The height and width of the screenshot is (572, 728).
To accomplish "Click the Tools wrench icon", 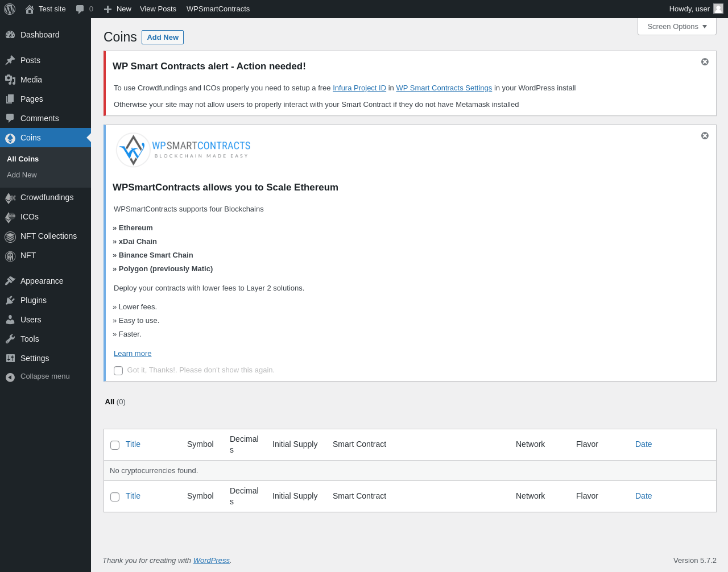I will (10, 339).
